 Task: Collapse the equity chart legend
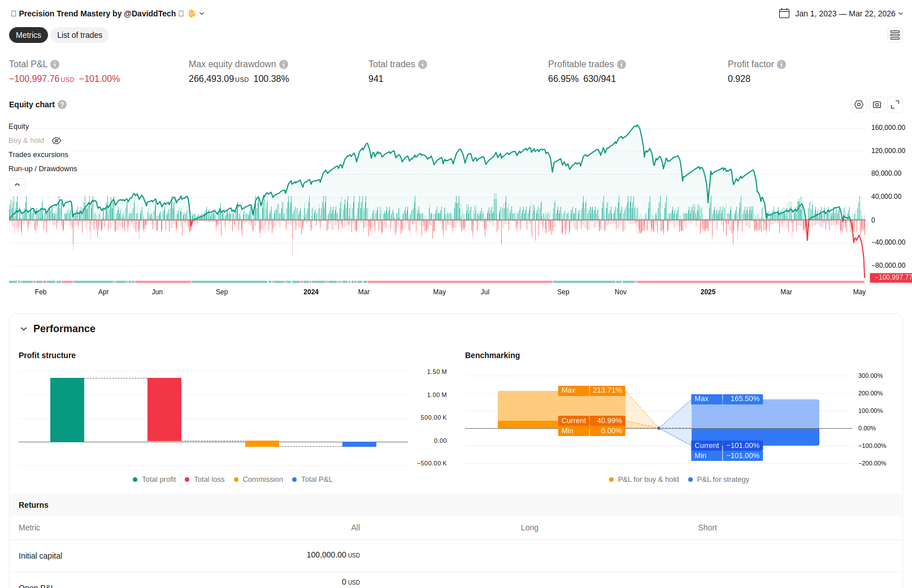coord(17,185)
